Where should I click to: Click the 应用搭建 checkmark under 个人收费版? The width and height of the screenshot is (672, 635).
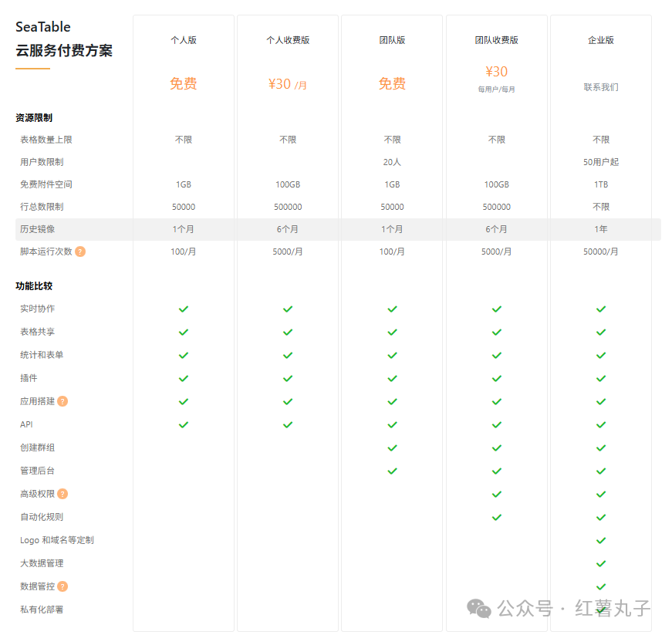coord(288,401)
